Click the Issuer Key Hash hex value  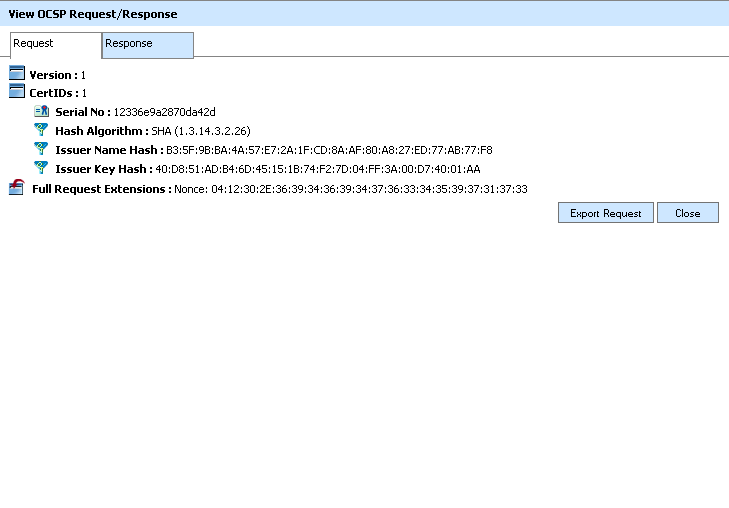click(318, 169)
